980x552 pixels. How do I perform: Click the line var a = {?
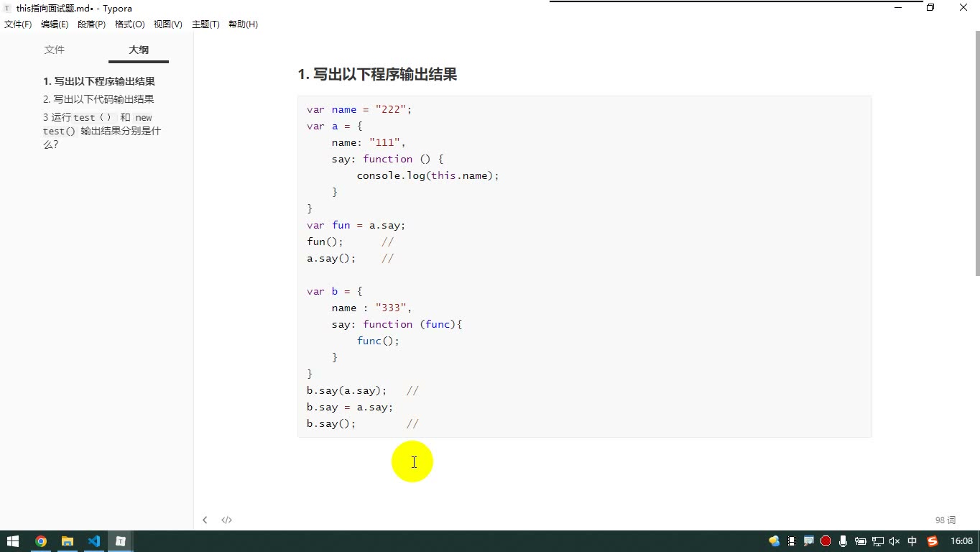pos(335,126)
